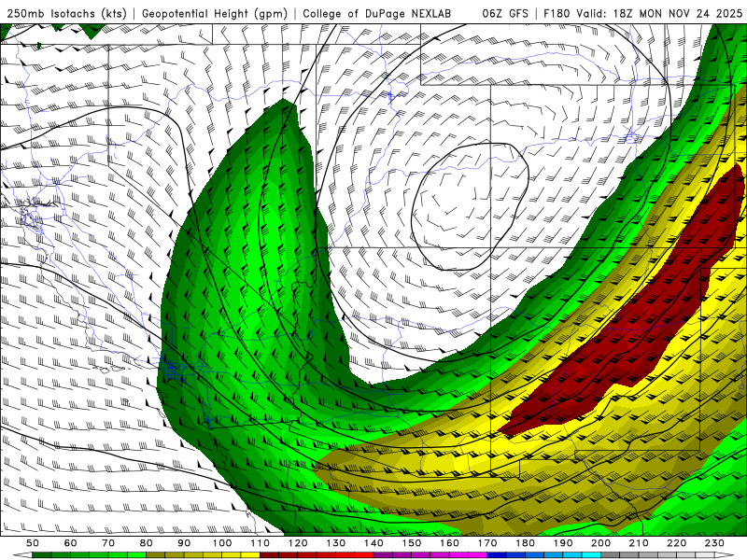
Task: Click the dark blue swatch starting at 170 kts
Action: click(497, 555)
